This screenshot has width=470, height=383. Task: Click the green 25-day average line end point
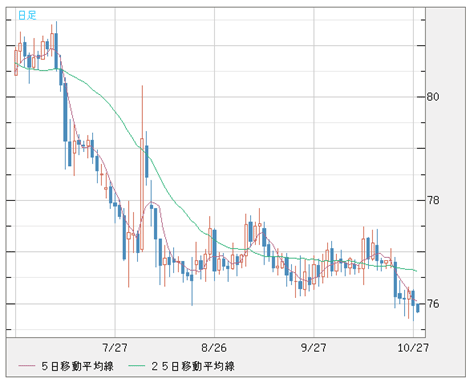[x=416, y=271]
